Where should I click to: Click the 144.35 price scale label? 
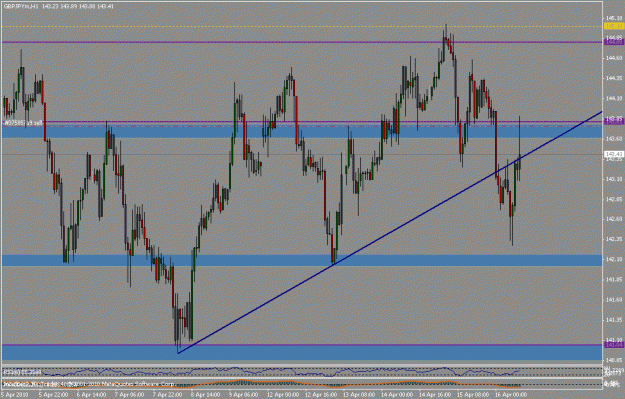click(x=613, y=78)
